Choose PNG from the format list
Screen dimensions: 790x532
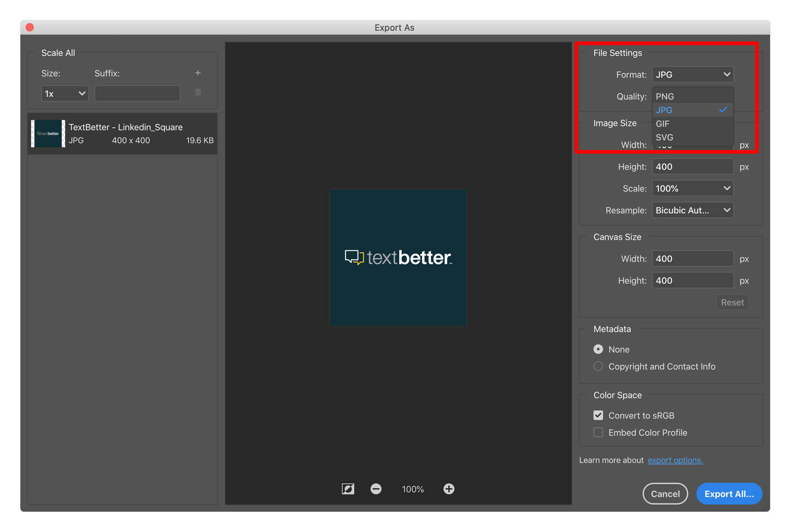pyautogui.click(x=665, y=96)
